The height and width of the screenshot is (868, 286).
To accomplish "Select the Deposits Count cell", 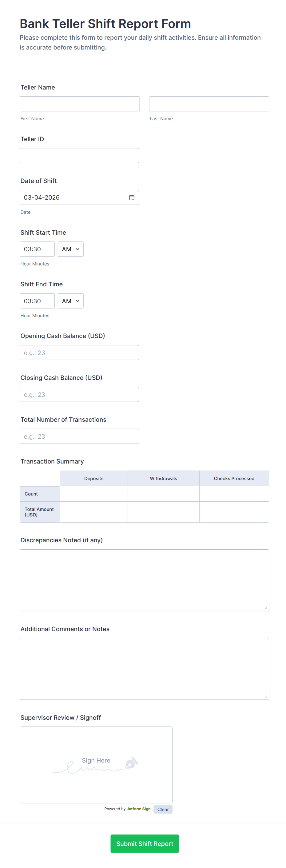I will (94, 494).
